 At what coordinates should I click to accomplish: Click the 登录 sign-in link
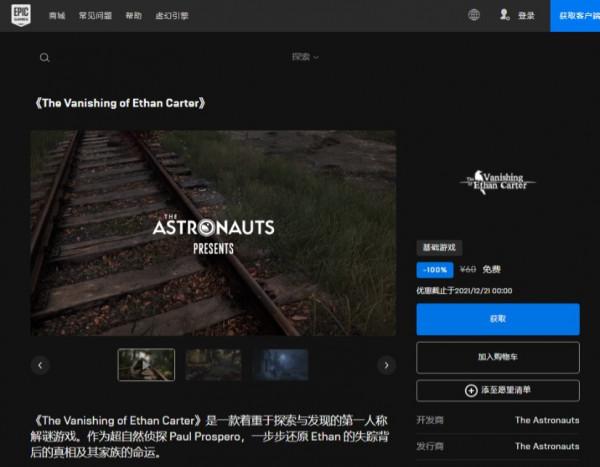(526, 16)
